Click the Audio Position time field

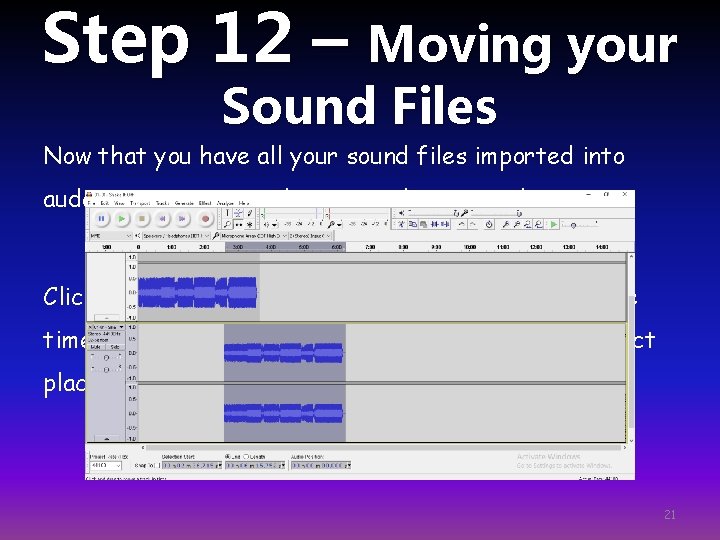(x=321, y=466)
